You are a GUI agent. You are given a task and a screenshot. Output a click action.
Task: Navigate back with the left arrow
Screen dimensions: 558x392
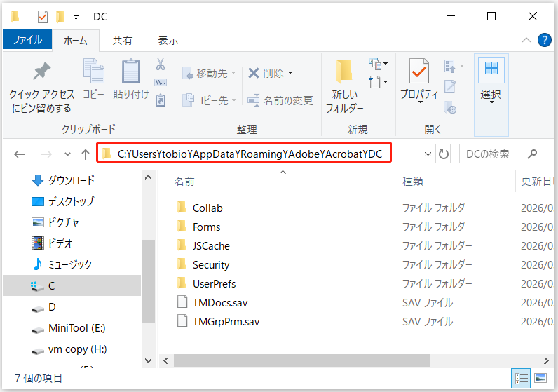tap(19, 154)
